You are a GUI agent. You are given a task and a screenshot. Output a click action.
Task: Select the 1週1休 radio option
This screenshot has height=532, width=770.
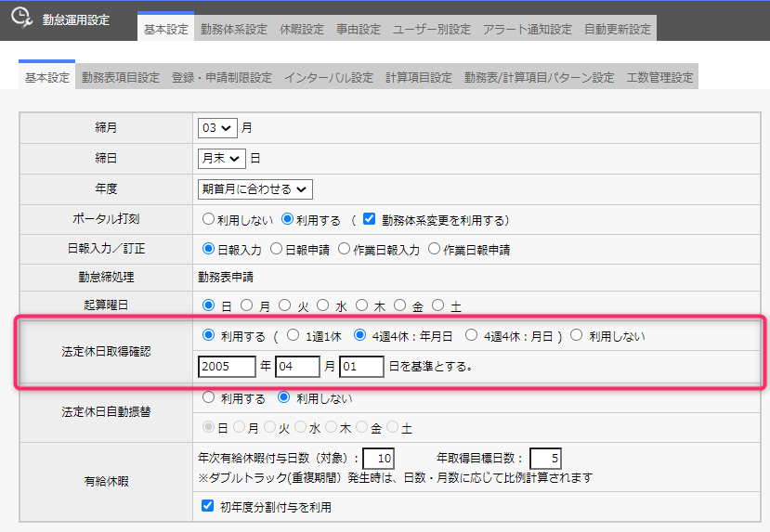click(293, 336)
